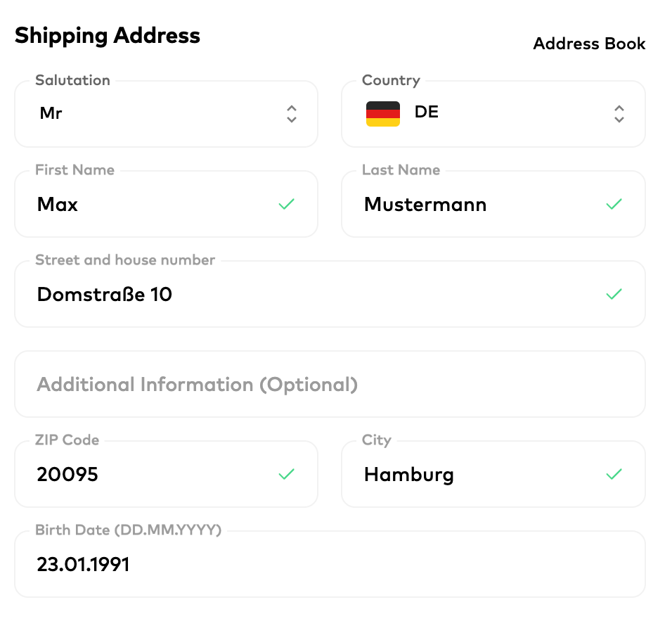This screenshot has width=672, height=633.
Task: Click the Birth Date input field
Action: (x=330, y=565)
